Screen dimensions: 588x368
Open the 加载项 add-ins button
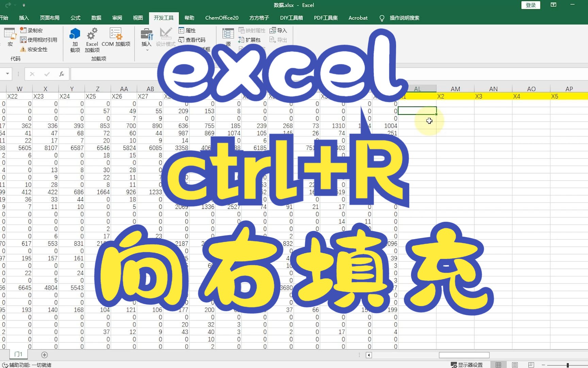tap(75, 40)
